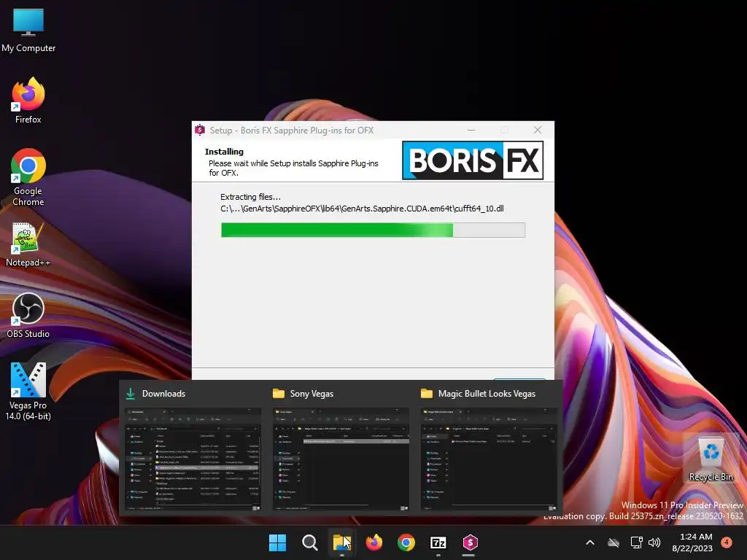Select Magic Bullet Looks Vegas preview thumbnail

pyautogui.click(x=489, y=459)
